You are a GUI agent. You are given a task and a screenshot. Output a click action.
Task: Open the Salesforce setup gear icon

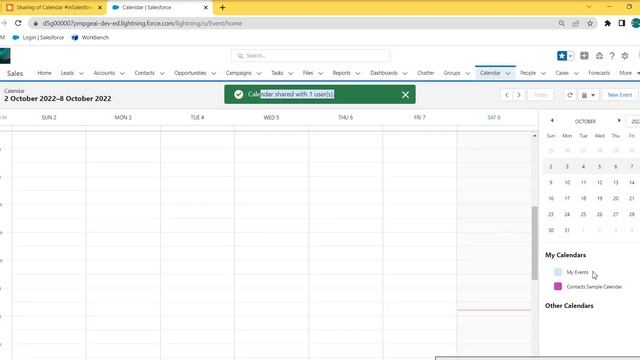coord(625,56)
